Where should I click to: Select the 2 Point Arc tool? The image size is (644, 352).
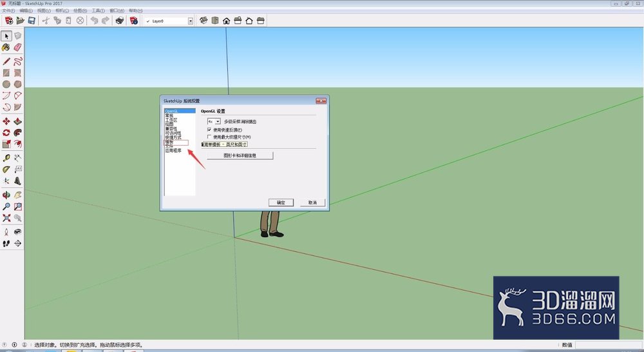pyautogui.click(x=17, y=96)
